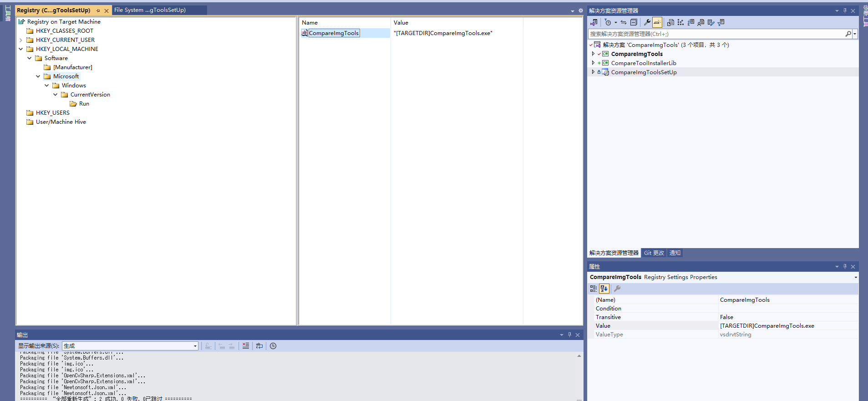Open the pending changes filter dropdown arrow

click(616, 22)
